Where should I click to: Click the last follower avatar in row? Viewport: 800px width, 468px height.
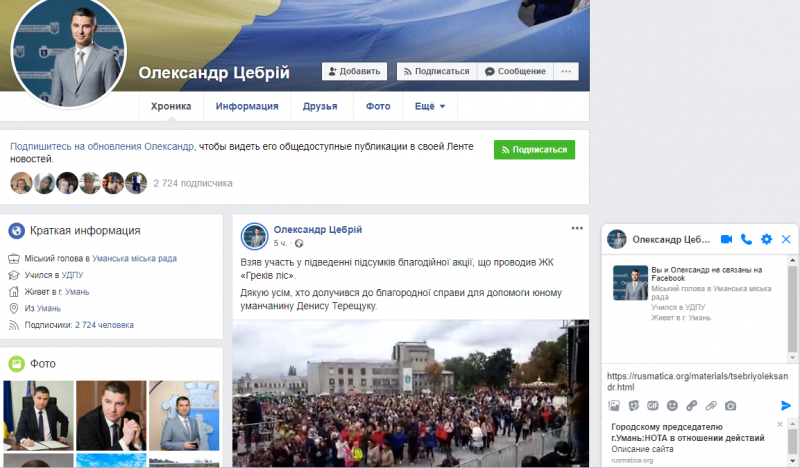[x=136, y=183]
